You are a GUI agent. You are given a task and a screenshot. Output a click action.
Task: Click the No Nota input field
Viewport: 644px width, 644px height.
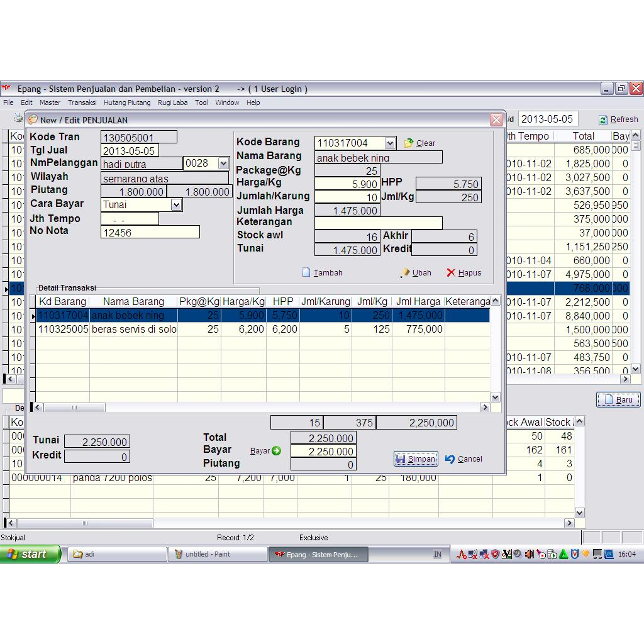[150, 232]
